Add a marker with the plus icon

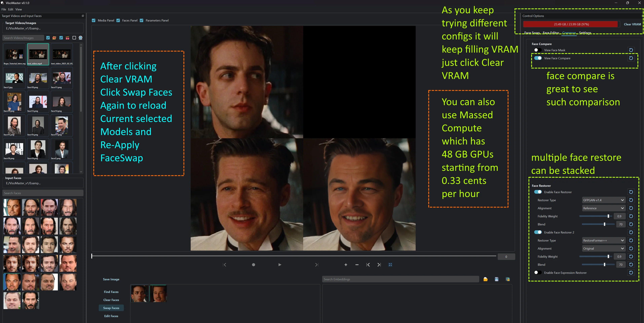coord(346,265)
